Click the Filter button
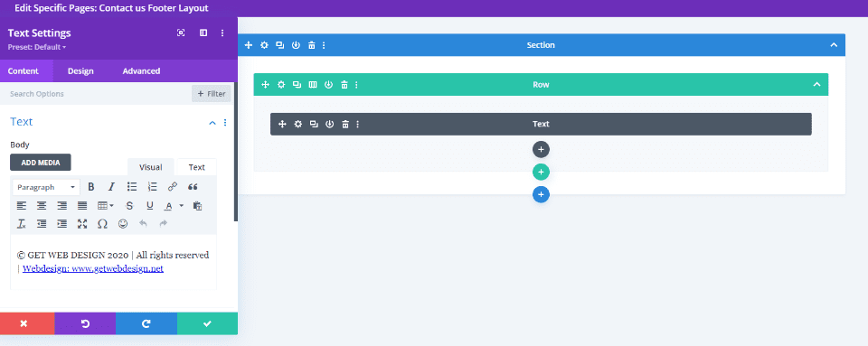Screen dimensions: 868x346 pos(211,94)
